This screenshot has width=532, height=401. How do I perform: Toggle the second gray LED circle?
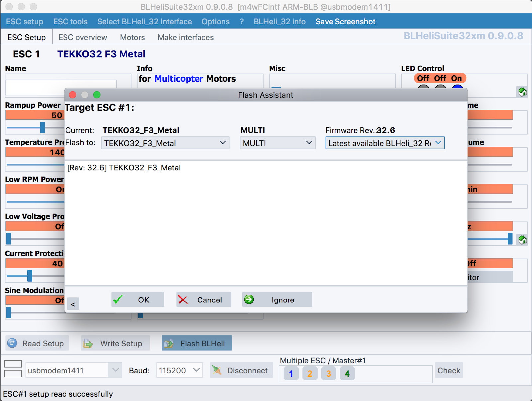point(441,87)
